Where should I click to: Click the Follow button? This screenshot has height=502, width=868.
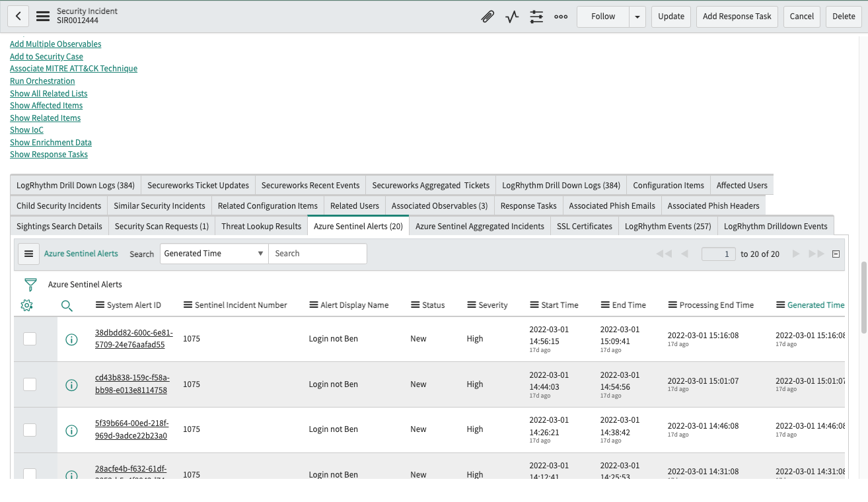pyautogui.click(x=603, y=17)
